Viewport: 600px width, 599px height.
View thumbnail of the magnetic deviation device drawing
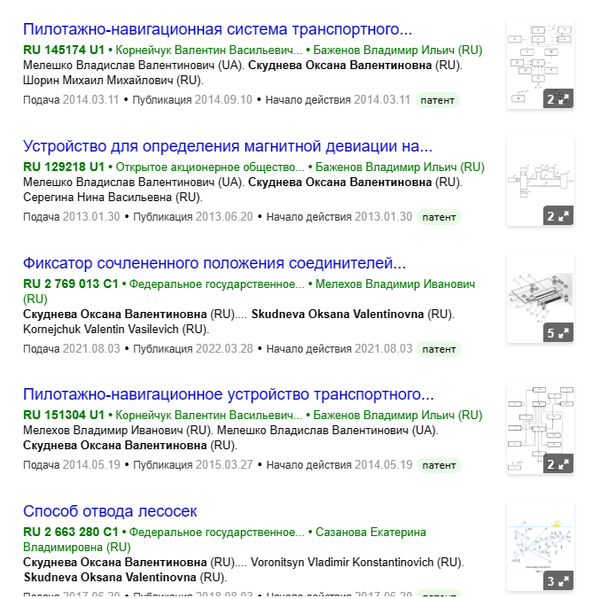(x=540, y=181)
